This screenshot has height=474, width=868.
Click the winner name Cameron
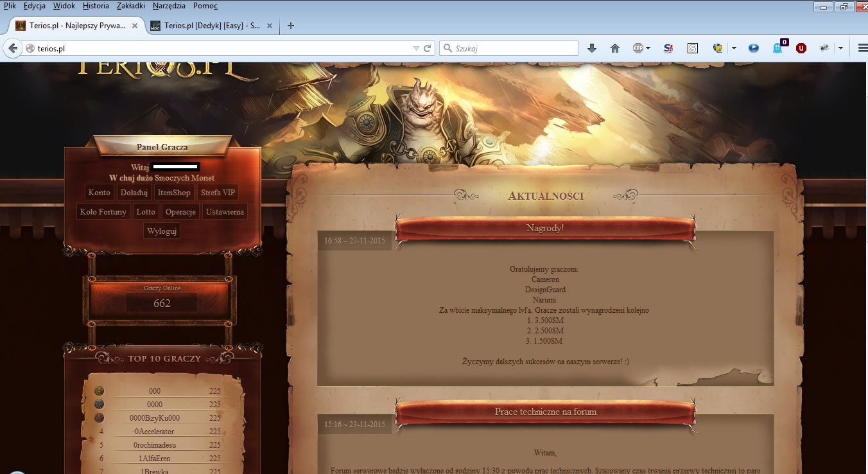point(545,279)
